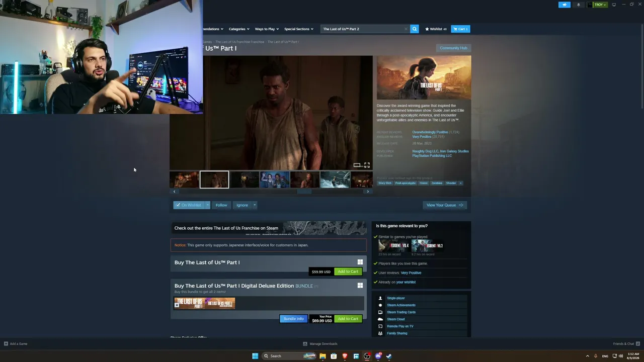Viewport: 644px width, 362px height.
Task: Open the 'your wishlist' link
Action: 406,282
